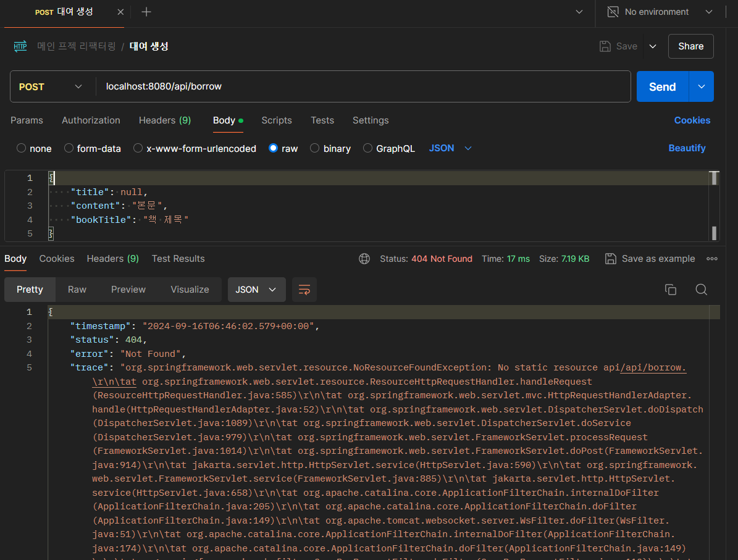Open the response JSON format dropdown
This screenshot has width=738, height=560.
256,290
